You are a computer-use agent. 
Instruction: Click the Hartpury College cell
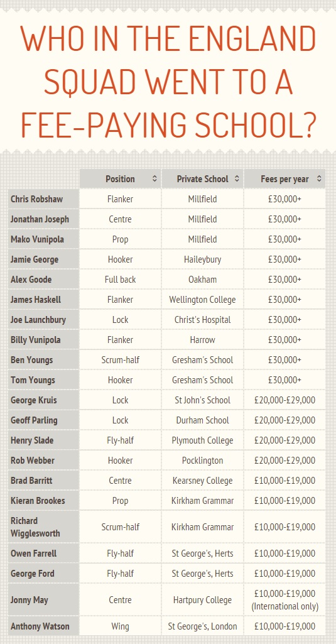point(202,600)
